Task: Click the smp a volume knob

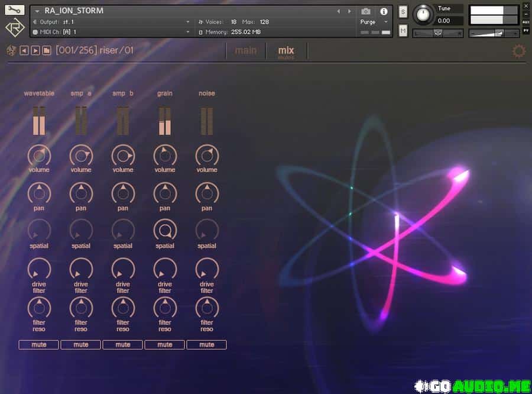Action: point(81,156)
